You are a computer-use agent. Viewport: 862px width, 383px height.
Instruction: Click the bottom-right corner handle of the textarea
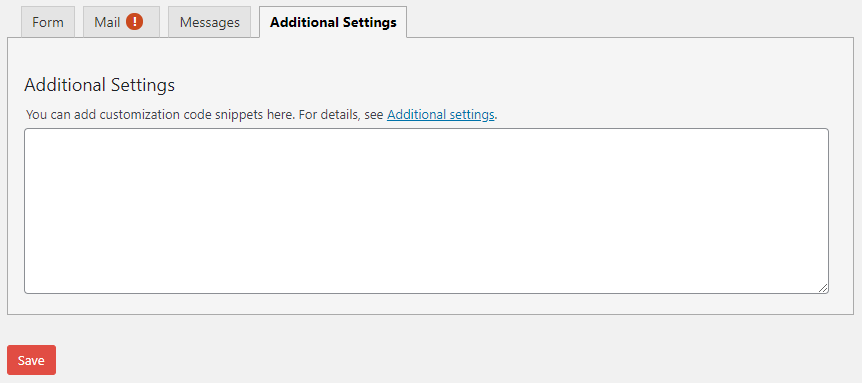click(822, 288)
